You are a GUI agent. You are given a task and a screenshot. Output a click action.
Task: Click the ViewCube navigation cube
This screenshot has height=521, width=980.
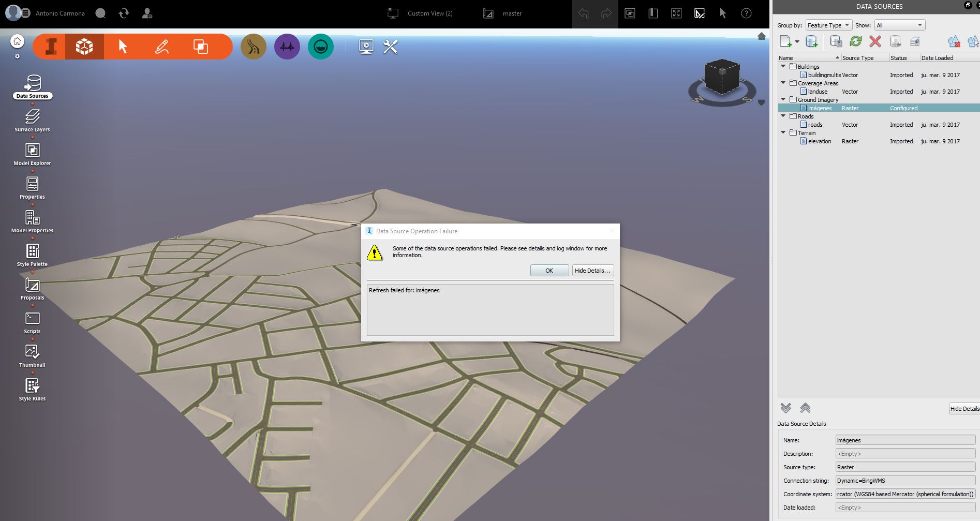[x=722, y=77]
